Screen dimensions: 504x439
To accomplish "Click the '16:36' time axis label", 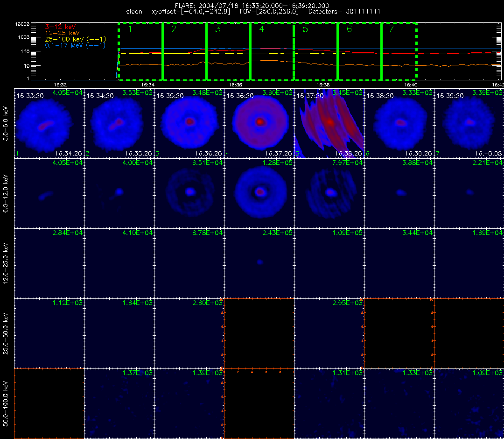I will [x=235, y=85].
